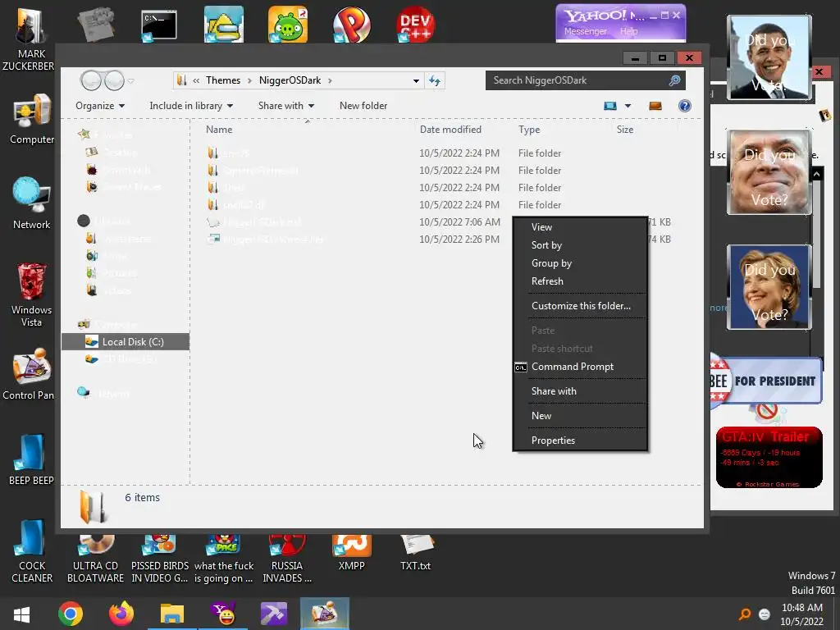This screenshot has height=630, width=840.
Task: Launch the Command Prompt desktop shortcut
Action: tap(159, 25)
